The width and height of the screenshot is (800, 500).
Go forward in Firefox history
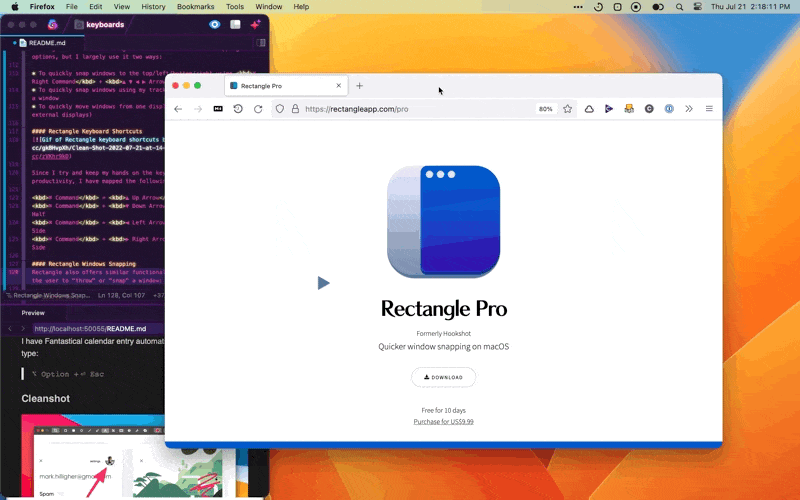click(198, 109)
